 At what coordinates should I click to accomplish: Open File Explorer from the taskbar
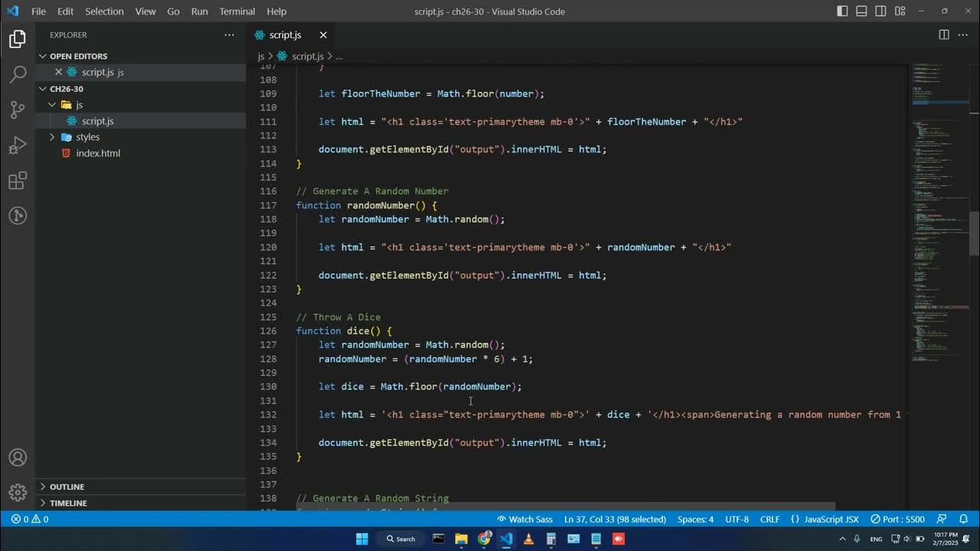pyautogui.click(x=462, y=539)
